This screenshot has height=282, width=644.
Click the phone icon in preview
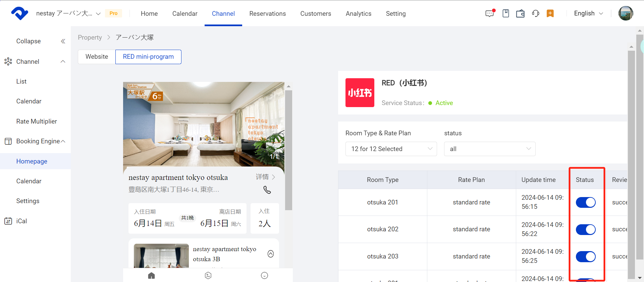(267, 190)
